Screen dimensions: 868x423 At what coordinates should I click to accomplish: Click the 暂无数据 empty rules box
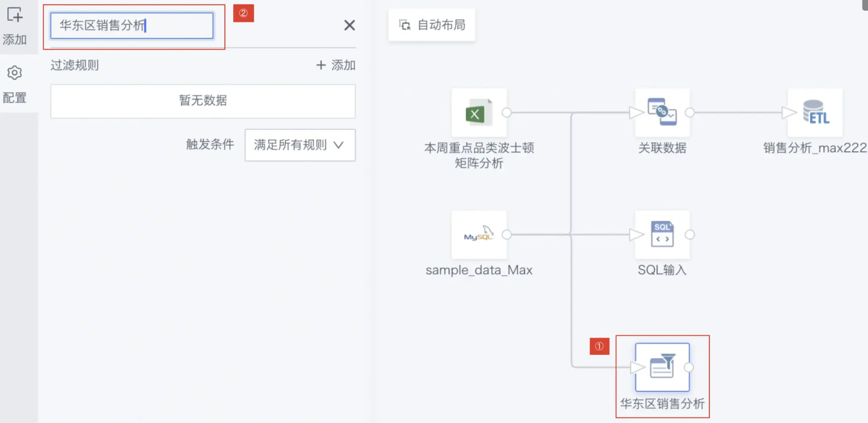point(203,101)
